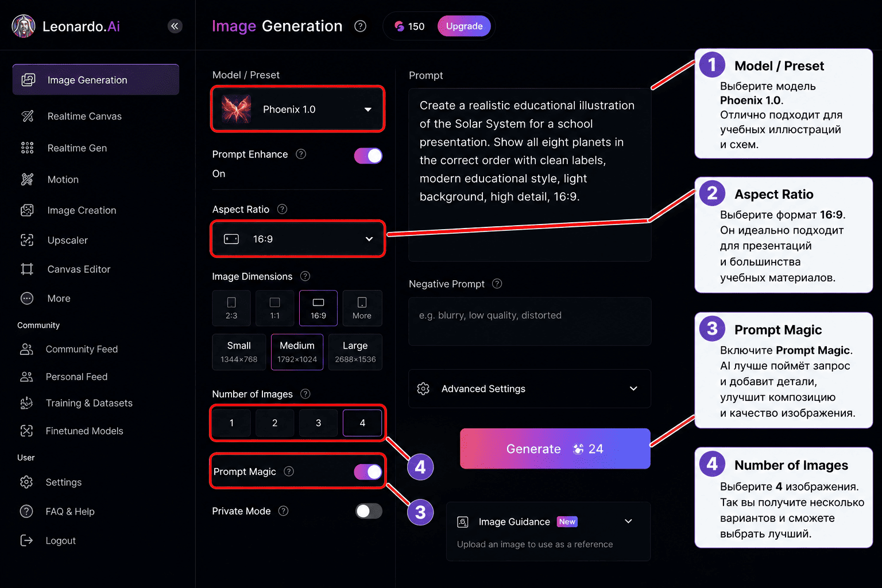
Task: Open the Motion tool in sidebar
Action: 63,179
